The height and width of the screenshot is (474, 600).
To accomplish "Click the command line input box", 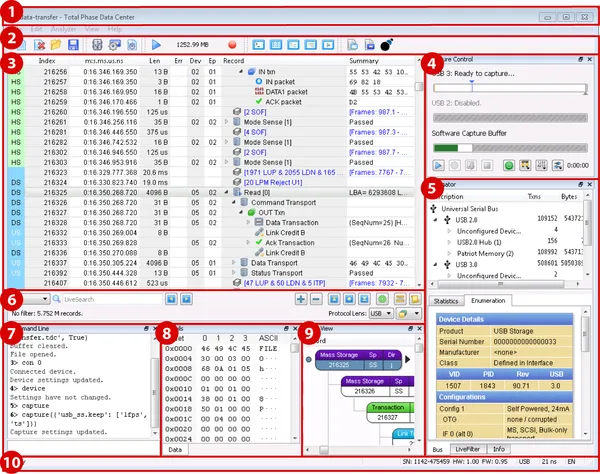I will point(83,448).
